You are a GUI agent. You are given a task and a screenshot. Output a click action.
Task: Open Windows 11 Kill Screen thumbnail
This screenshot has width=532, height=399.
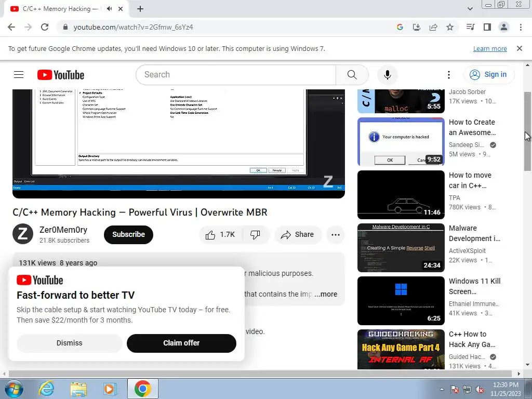pos(401,301)
